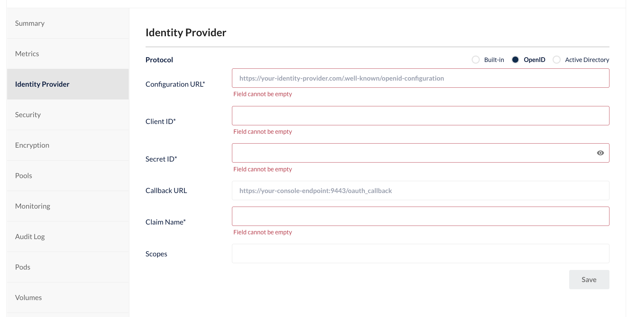
Task: Select the OpenID protocol
Action: 515,59
